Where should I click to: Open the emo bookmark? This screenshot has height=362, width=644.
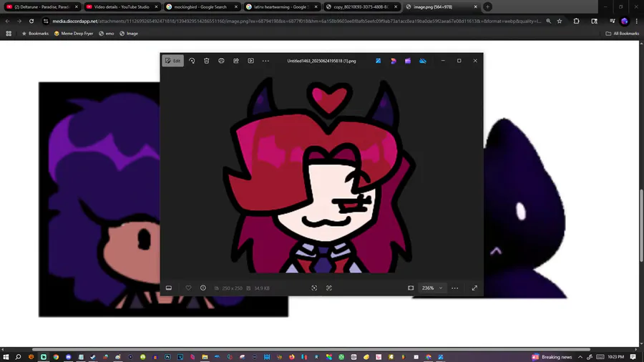[107, 34]
